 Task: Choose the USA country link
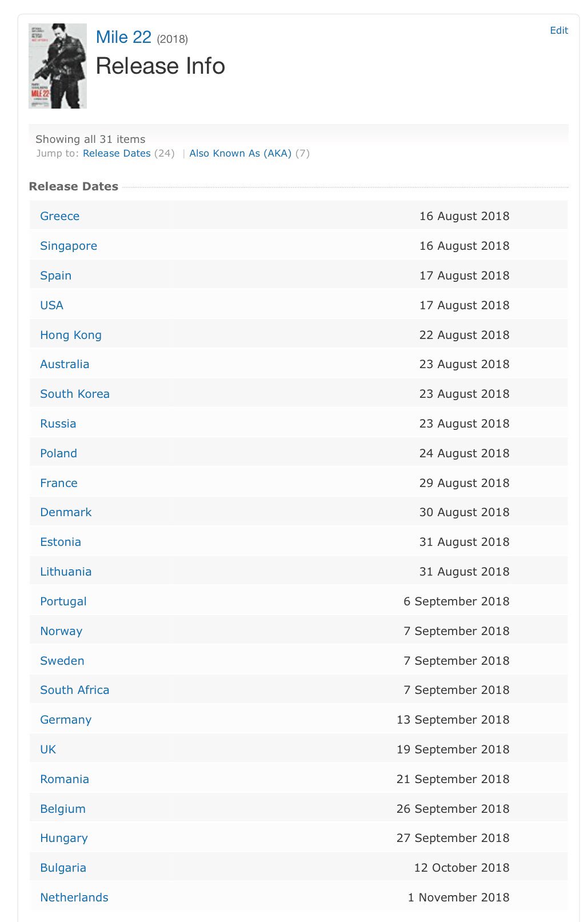click(x=51, y=305)
